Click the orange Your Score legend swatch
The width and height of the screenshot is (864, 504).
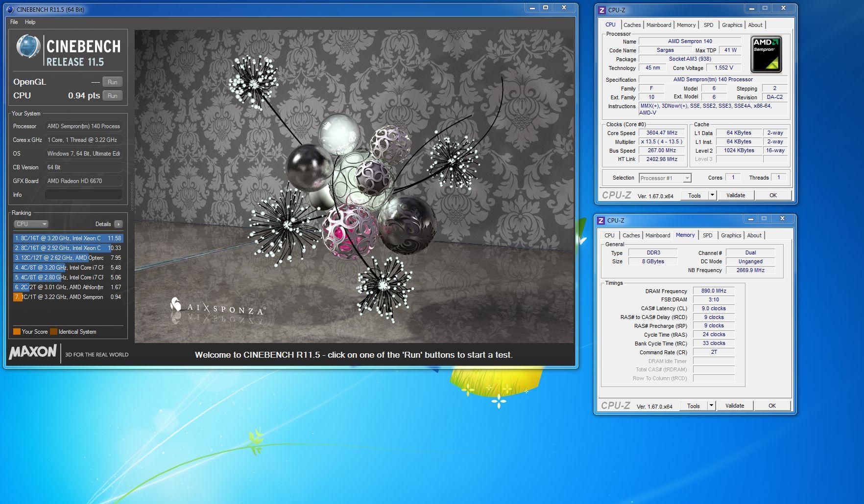pos(17,332)
